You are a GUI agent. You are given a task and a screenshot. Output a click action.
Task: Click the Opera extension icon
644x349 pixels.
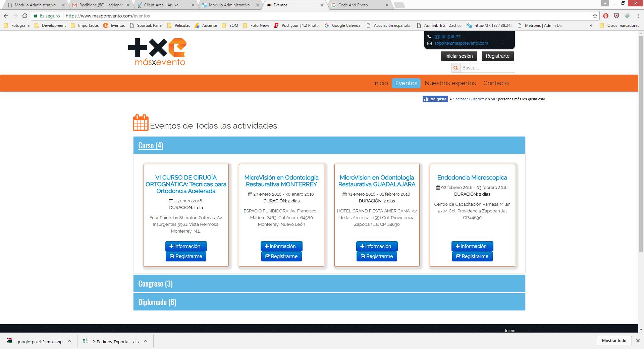point(606,16)
